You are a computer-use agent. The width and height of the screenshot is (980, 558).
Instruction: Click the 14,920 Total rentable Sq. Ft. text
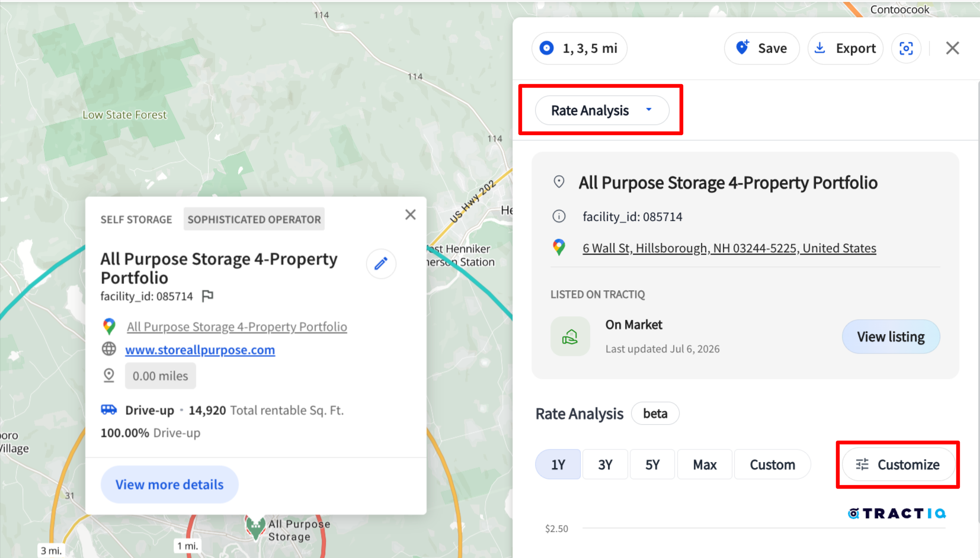click(266, 411)
